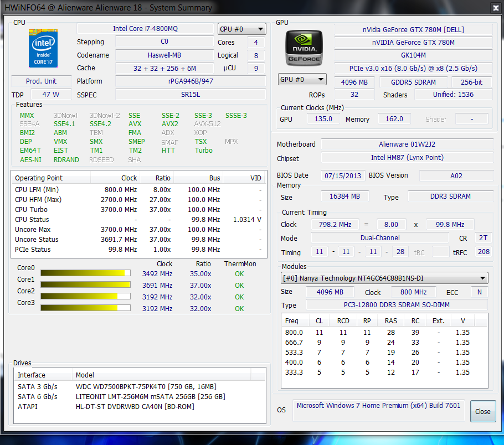Click the Core3 usage bar
Screen dimensions: 504x445
click(x=85, y=308)
